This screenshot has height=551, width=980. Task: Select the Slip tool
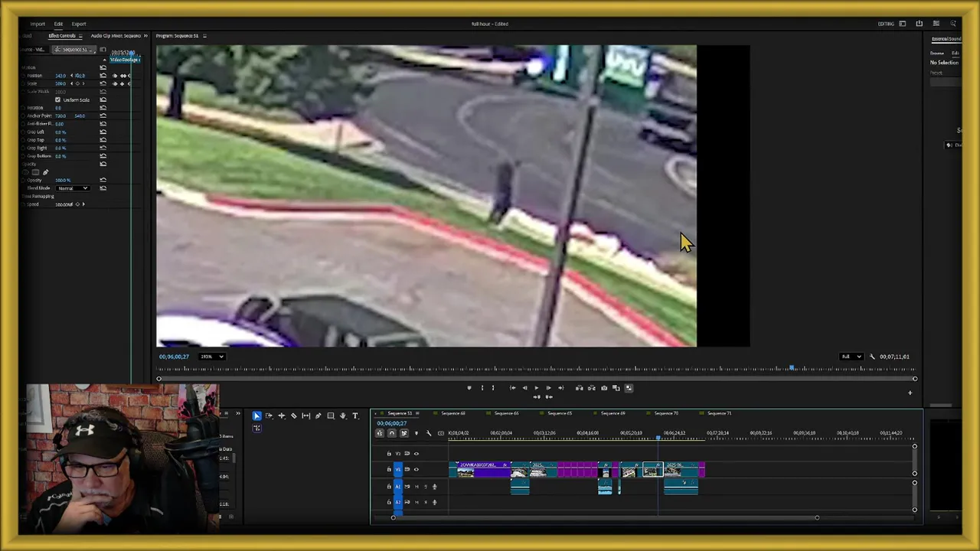(305, 416)
